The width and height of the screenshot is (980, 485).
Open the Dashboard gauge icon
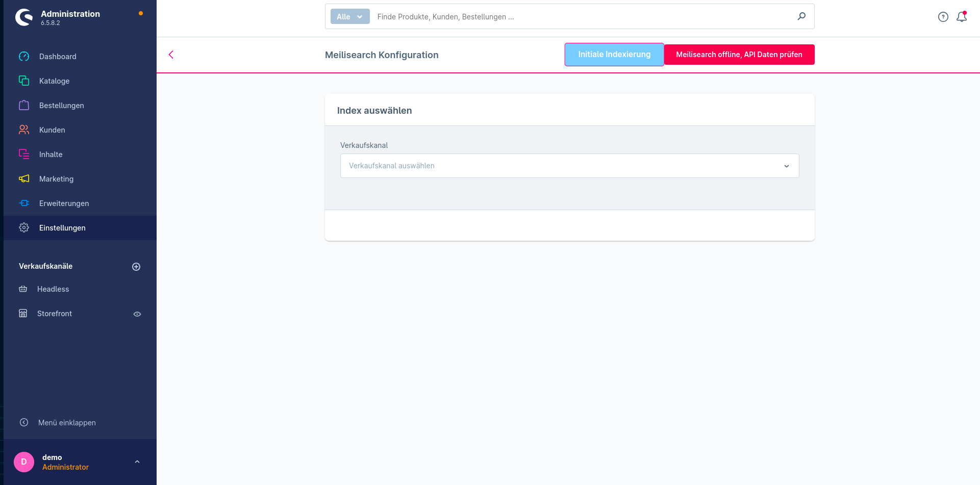coord(24,57)
